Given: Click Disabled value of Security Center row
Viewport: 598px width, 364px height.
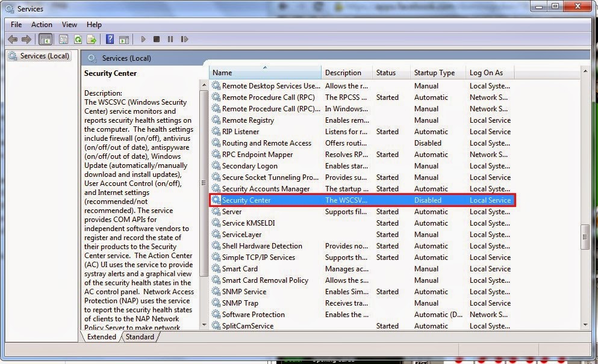Looking at the screenshot, I should click(x=428, y=200).
